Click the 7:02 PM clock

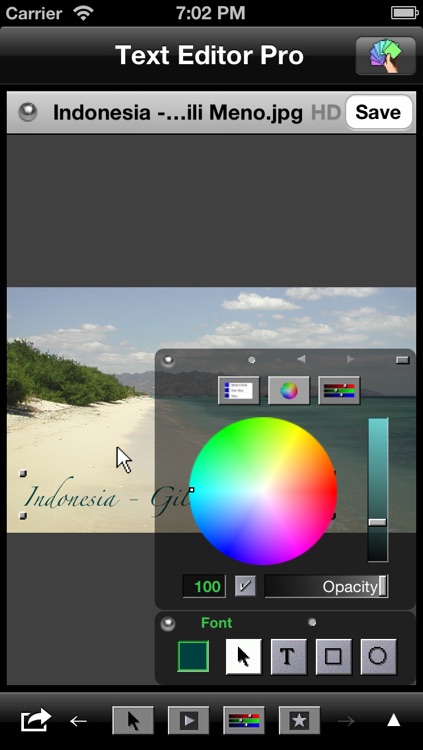pyautogui.click(x=211, y=13)
